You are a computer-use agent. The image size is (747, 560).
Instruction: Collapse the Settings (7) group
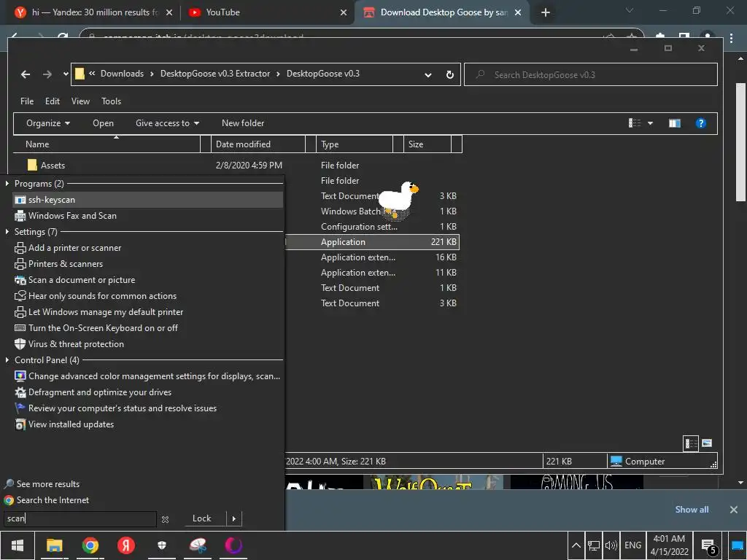[x=7, y=231]
